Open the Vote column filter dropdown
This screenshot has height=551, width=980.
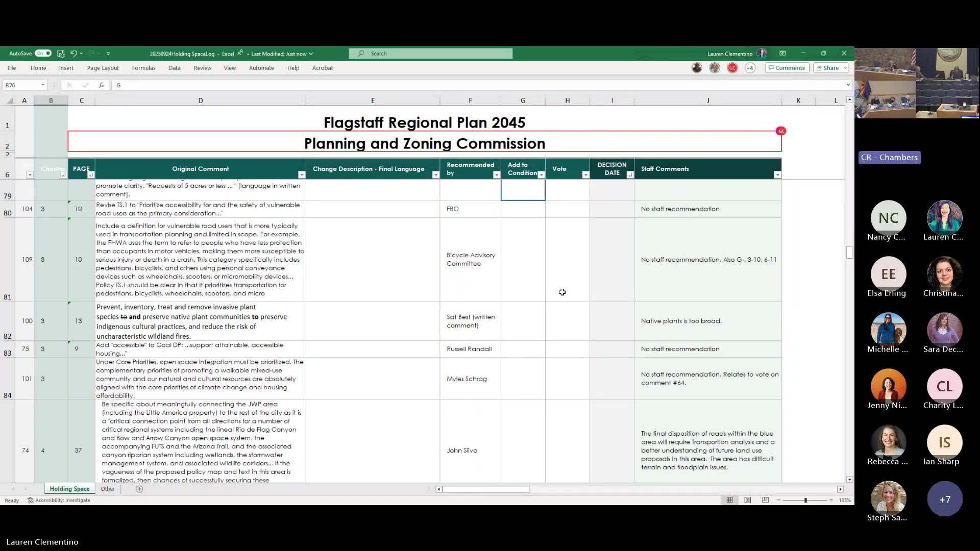(x=585, y=175)
